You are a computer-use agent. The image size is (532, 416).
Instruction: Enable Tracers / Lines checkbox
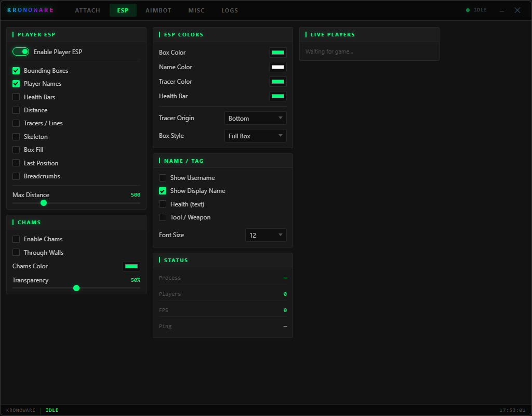16,123
